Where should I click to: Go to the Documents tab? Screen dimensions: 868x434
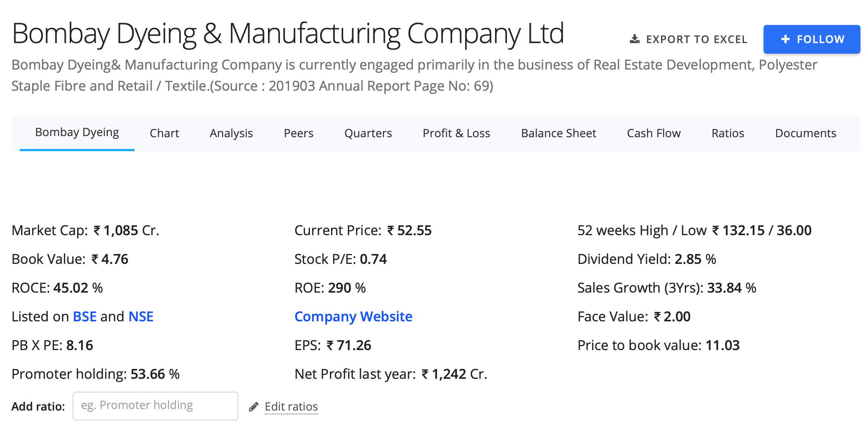[x=806, y=133]
